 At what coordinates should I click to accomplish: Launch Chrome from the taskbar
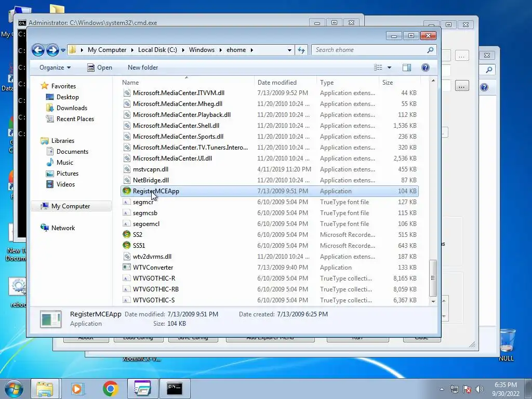[x=110, y=389]
